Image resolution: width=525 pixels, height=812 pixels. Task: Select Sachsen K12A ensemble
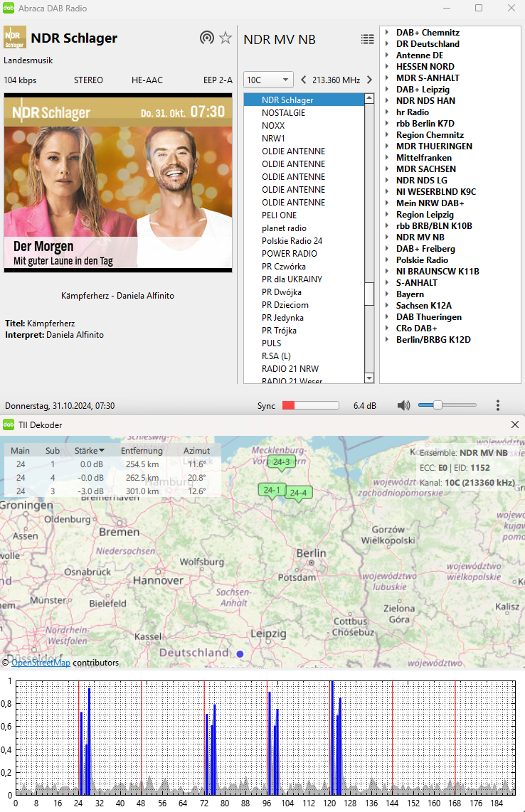(424, 306)
